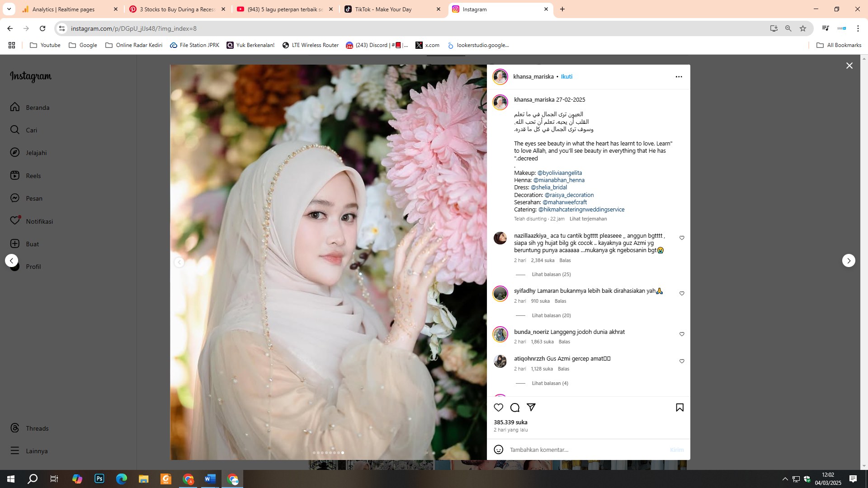Share the post with the paper plane icon

point(531,407)
